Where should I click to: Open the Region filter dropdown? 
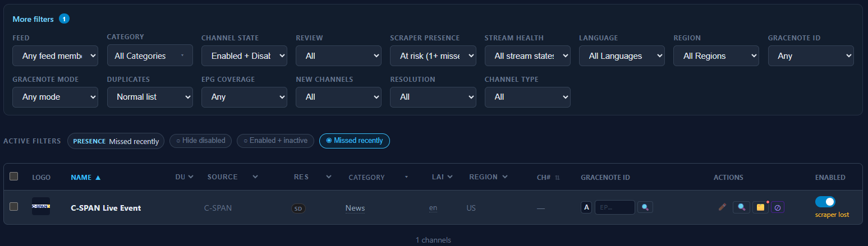click(x=716, y=56)
